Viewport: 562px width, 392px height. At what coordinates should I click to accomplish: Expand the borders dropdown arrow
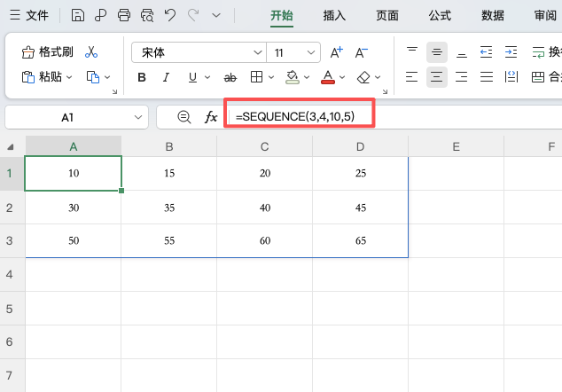[271, 77]
